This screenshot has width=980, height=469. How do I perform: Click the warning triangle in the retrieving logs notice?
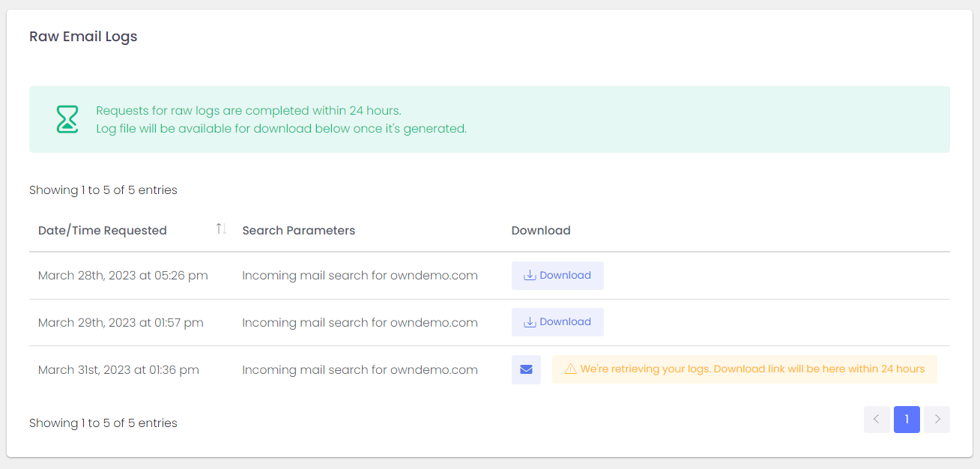(x=570, y=369)
